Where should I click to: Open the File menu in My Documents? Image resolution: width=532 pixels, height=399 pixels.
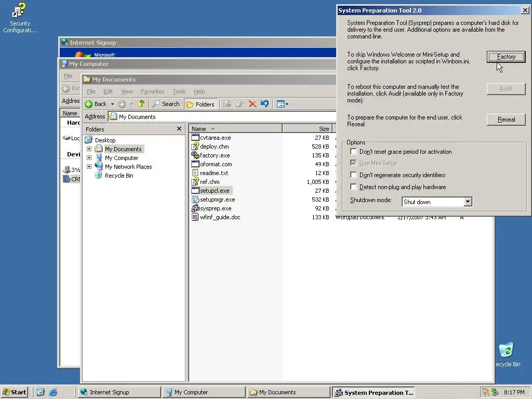click(x=91, y=91)
